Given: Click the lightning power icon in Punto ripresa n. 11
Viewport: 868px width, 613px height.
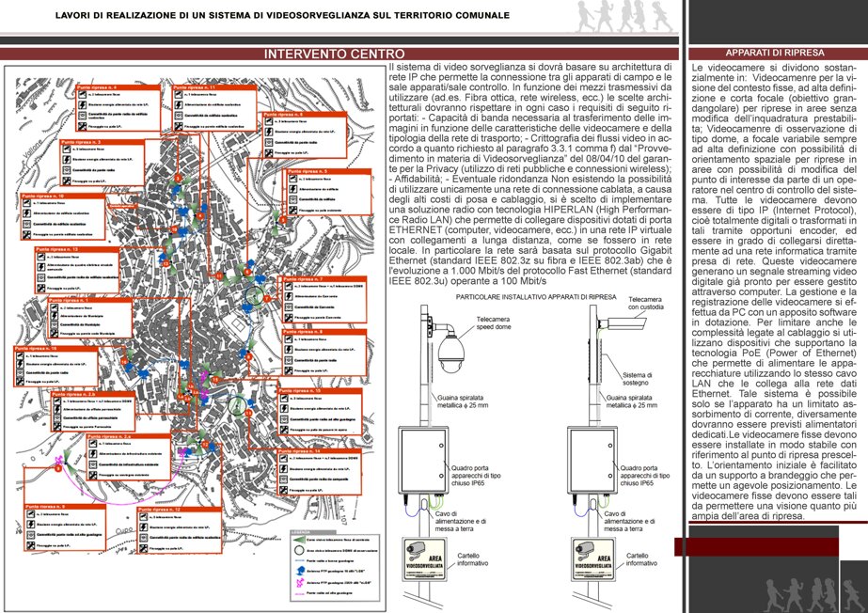Looking at the screenshot, I should (179, 105).
